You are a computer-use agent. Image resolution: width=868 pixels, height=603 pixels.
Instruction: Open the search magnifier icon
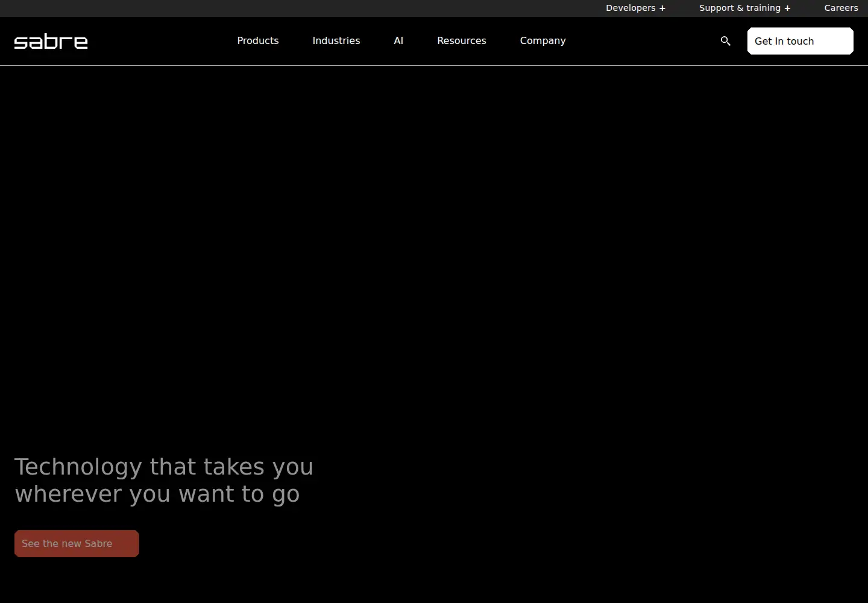tap(726, 41)
